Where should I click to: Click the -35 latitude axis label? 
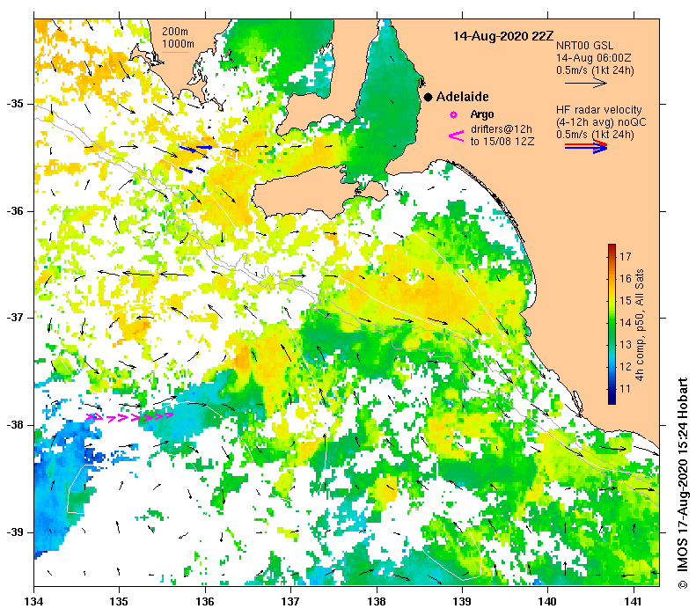[x=15, y=104]
